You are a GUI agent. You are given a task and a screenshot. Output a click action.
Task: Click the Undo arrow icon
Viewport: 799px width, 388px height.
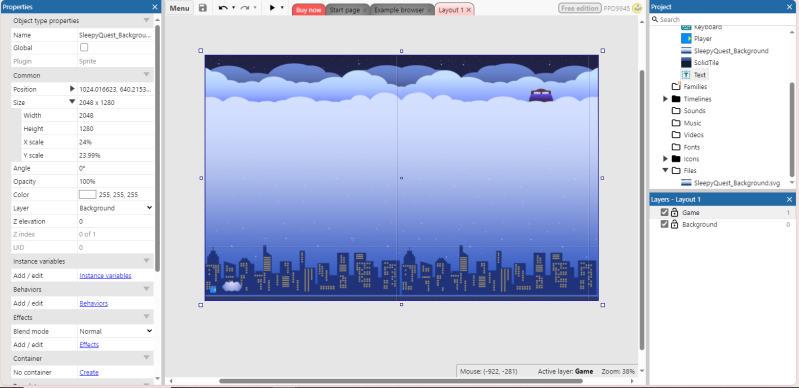click(x=223, y=8)
